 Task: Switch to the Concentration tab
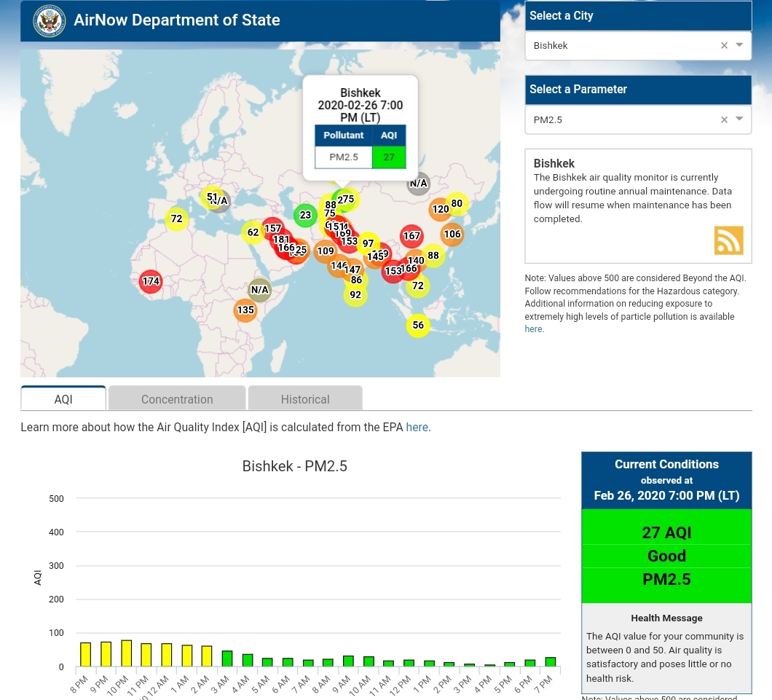coord(177,399)
